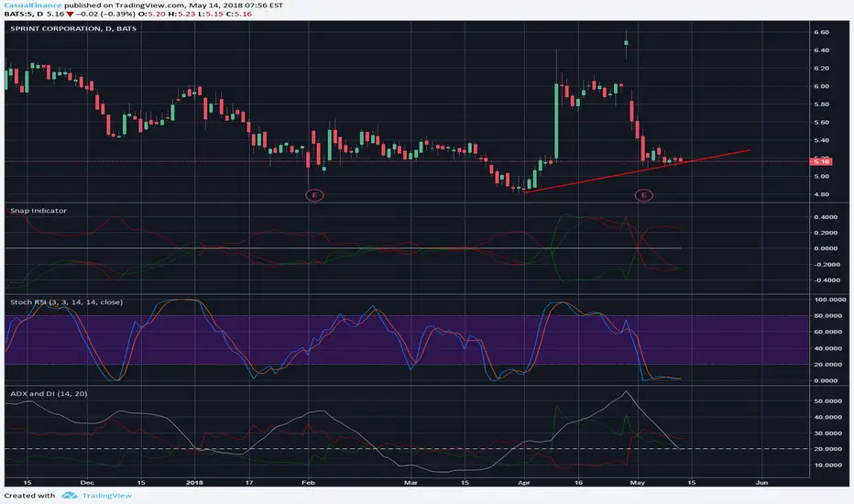The image size is (854, 504).
Task: Click the BATS:S, D symbol text
Action: tap(24, 14)
